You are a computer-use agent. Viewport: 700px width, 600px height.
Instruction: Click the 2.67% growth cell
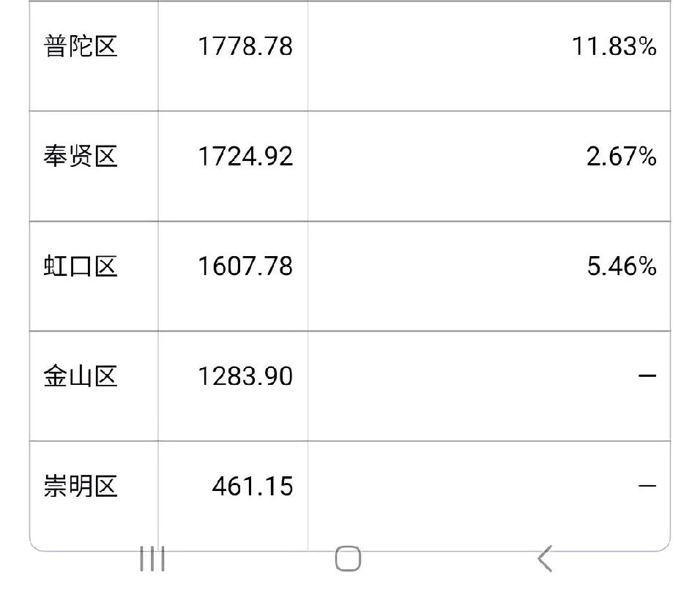click(x=622, y=157)
